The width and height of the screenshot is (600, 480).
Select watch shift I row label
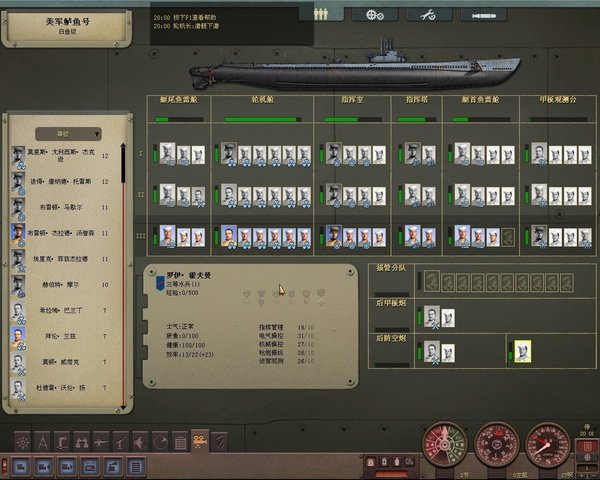[141, 153]
